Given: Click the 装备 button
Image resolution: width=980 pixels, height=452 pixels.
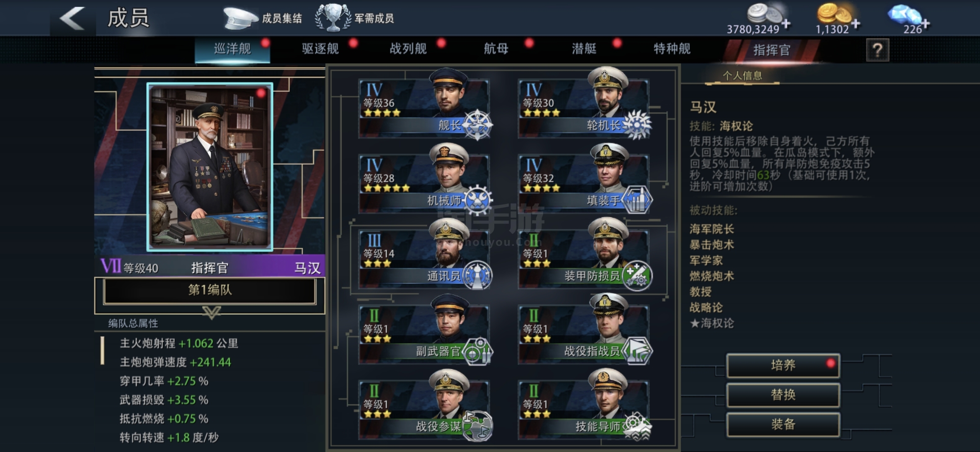Looking at the screenshot, I should pos(783,424).
